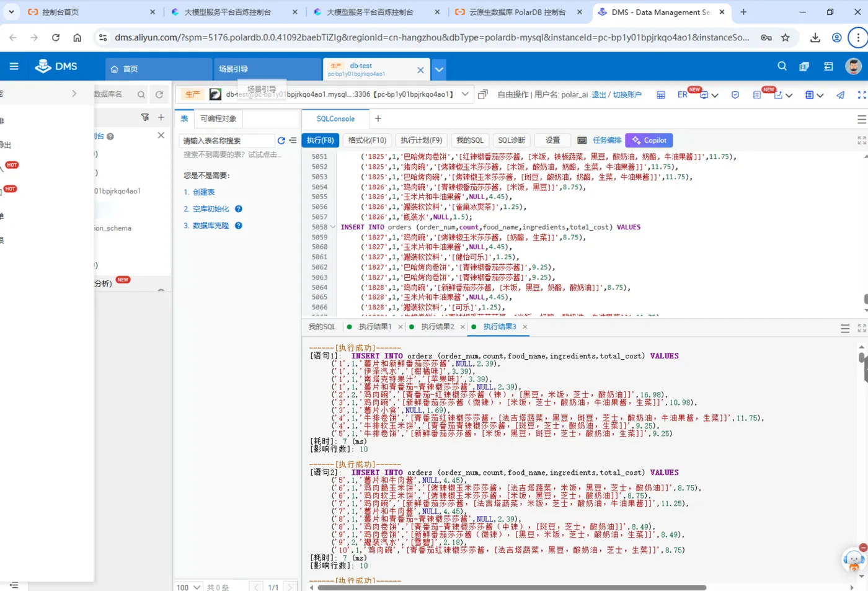The width and height of the screenshot is (868, 591).
Task: Open the Copilot assistant
Action: [x=649, y=140]
